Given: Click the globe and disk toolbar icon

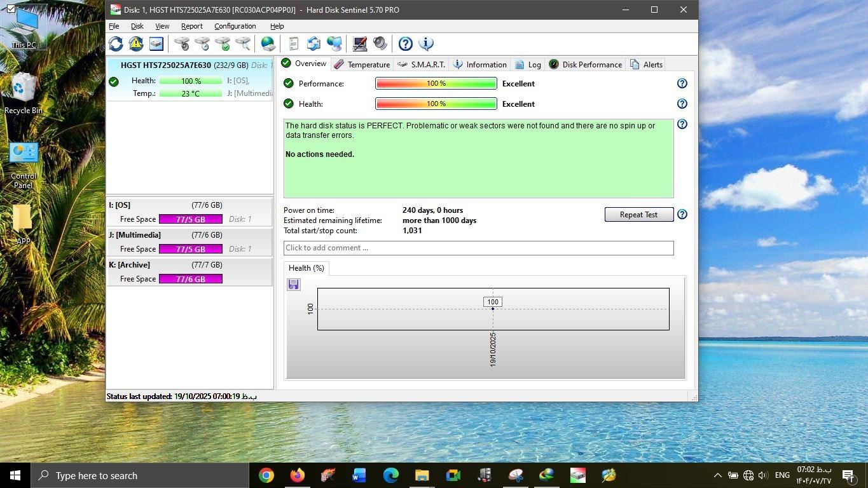Looking at the screenshot, I should pyautogui.click(x=268, y=44).
